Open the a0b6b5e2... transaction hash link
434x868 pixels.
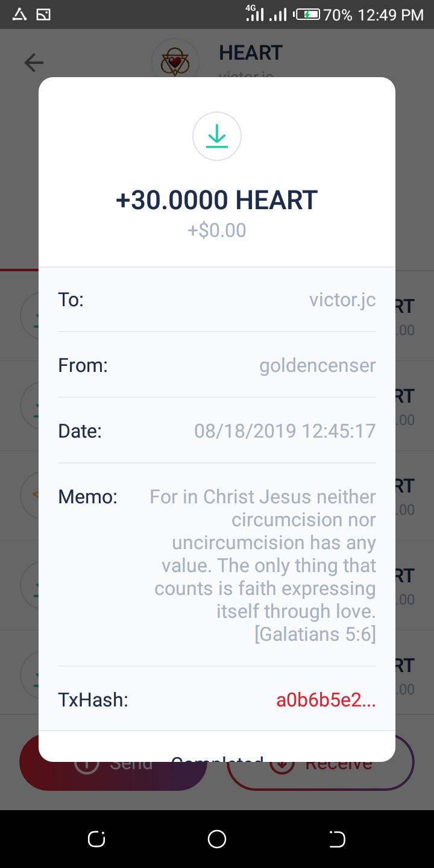[x=325, y=700]
